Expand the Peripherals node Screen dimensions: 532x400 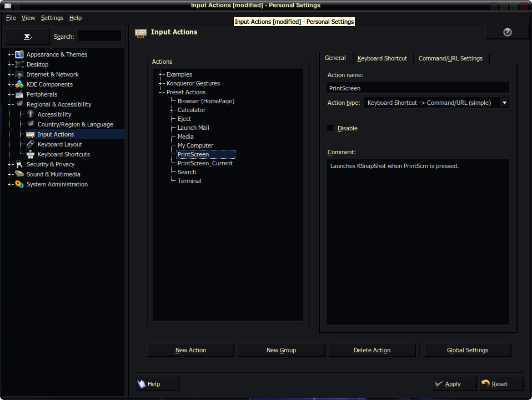point(9,94)
